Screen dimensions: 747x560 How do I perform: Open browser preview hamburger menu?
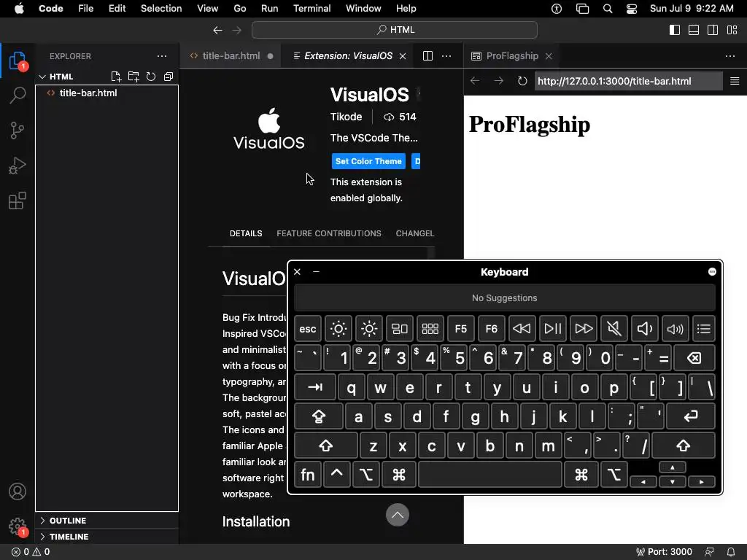point(735,81)
